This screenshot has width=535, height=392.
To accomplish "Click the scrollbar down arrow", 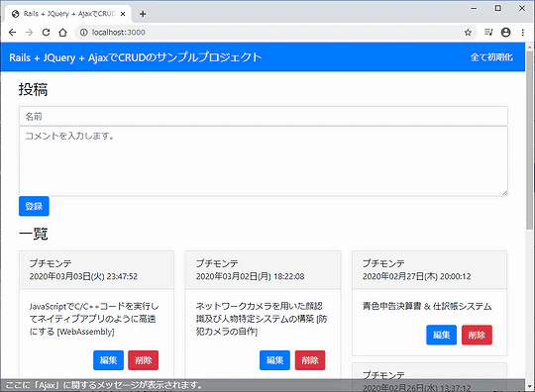I will (x=529, y=386).
